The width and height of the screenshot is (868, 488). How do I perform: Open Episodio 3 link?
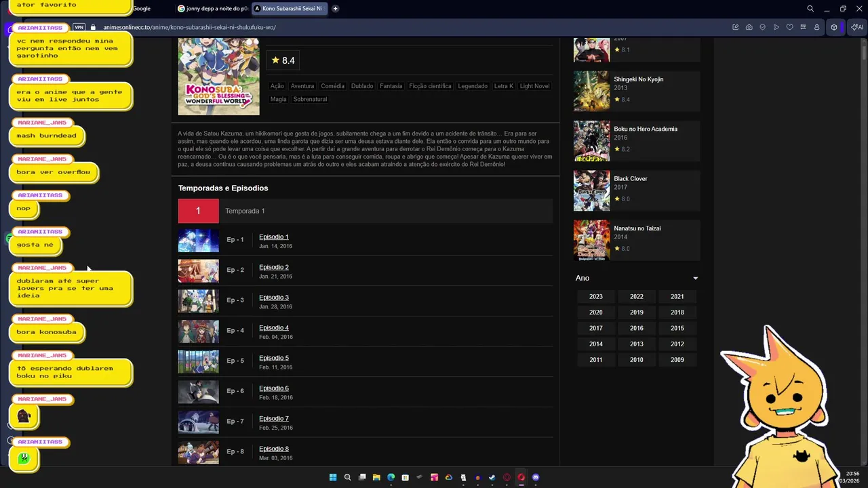(x=274, y=298)
